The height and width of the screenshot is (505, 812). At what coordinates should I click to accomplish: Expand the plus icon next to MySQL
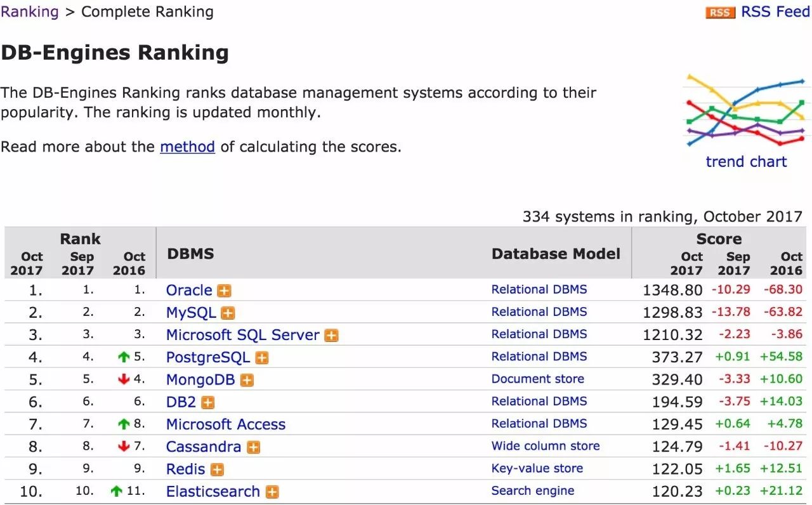228,313
